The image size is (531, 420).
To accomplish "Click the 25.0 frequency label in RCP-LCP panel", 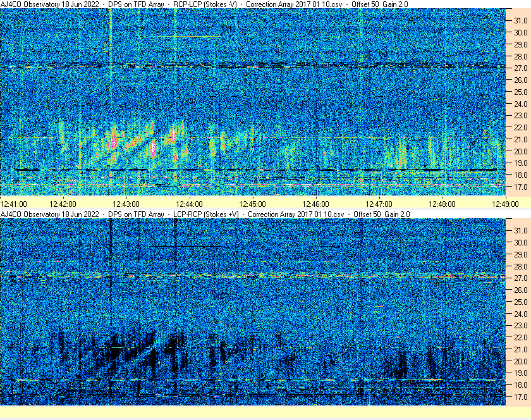I will (521, 92).
